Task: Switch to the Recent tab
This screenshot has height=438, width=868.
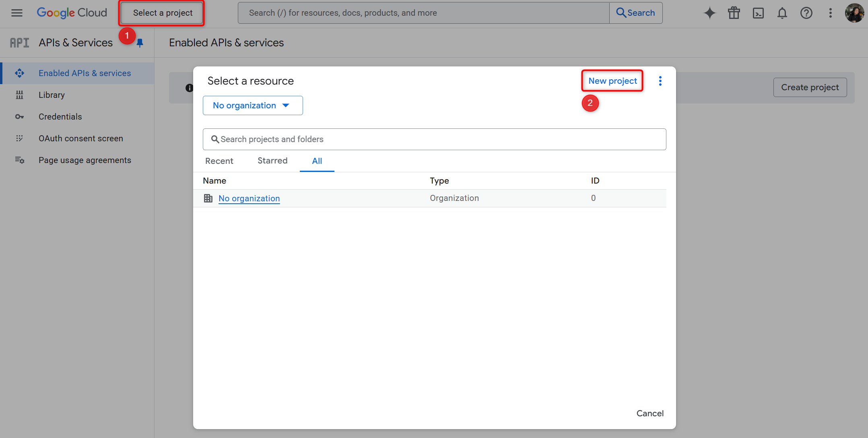Action: click(x=219, y=161)
